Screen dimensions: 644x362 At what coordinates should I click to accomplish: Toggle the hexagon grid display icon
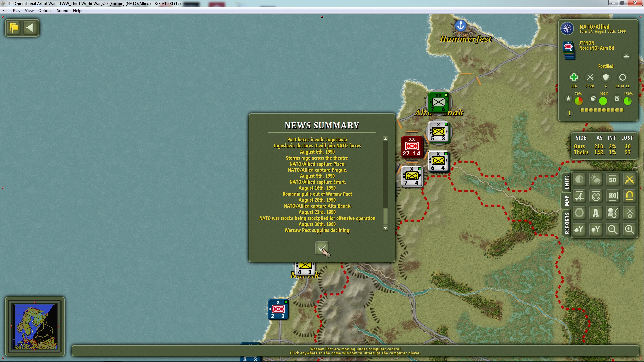[x=579, y=213]
